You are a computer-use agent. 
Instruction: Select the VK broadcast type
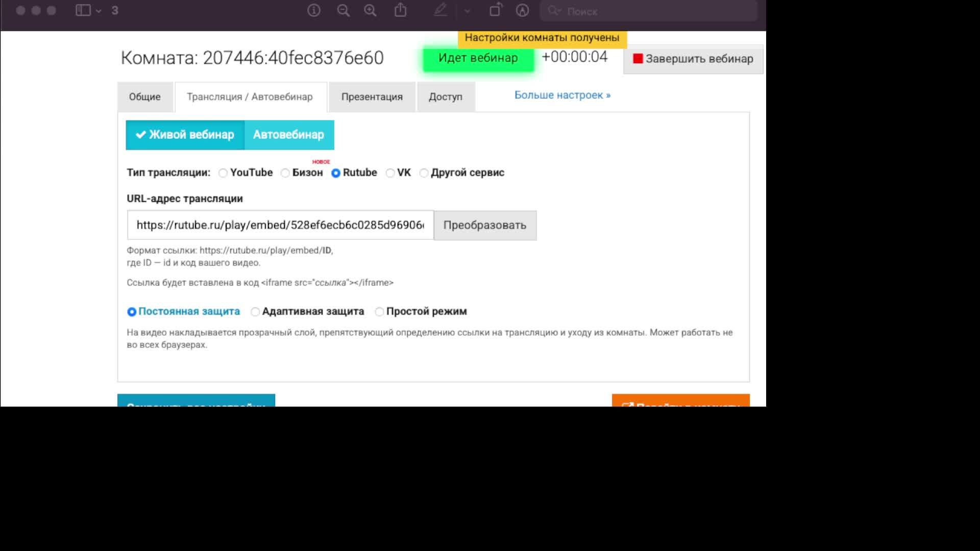coord(390,173)
